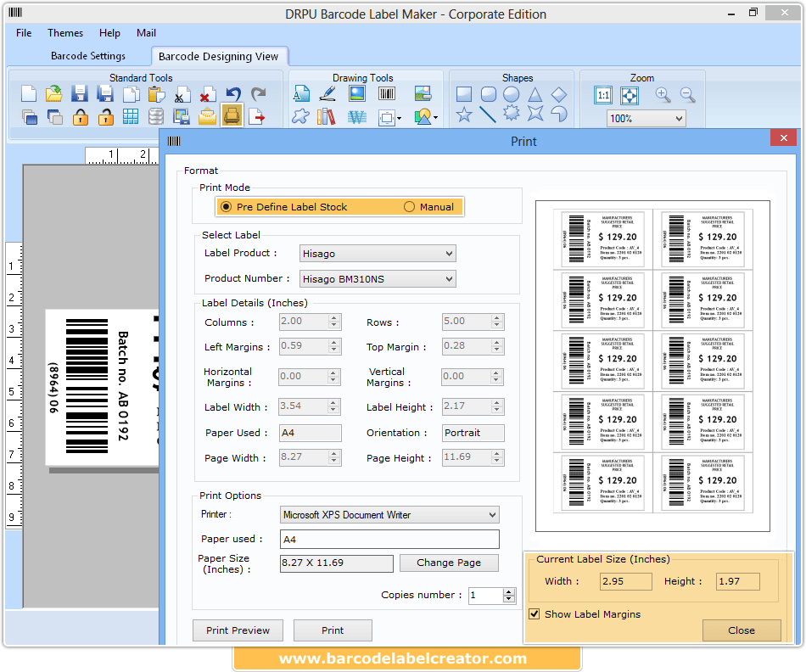
Task: Click the Copy icon in Standard Tools
Action: pos(131,94)
